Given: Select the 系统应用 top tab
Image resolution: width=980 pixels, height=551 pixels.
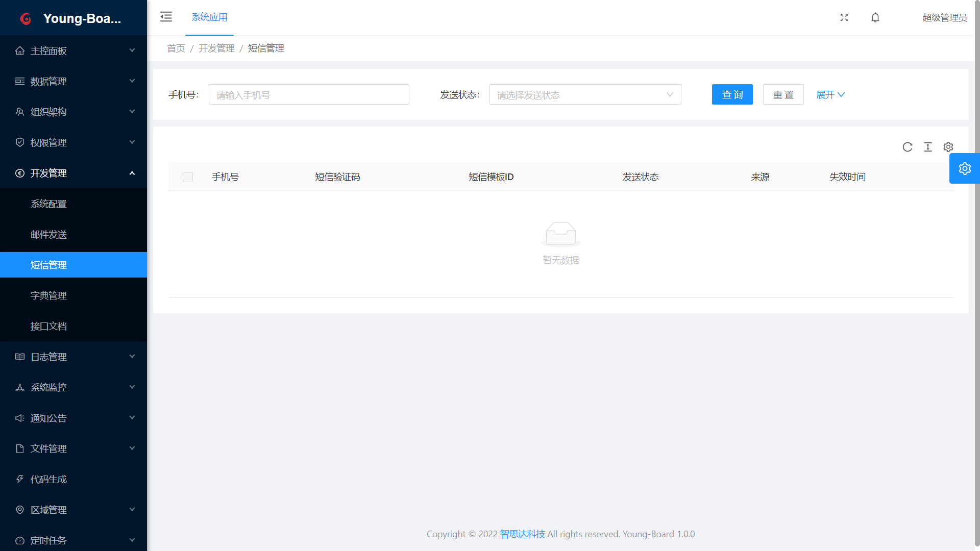Looking at the screenshot, I should [x=209, y=17].
